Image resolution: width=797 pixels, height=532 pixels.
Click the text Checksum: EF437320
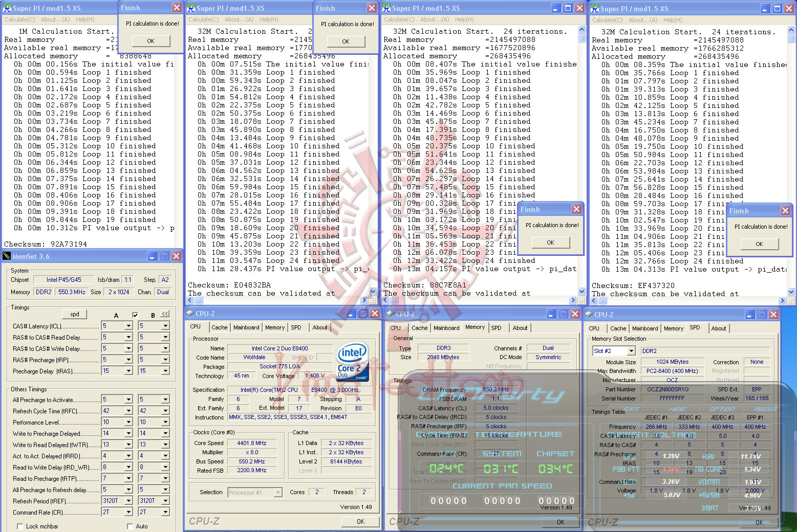pos(633,285)
